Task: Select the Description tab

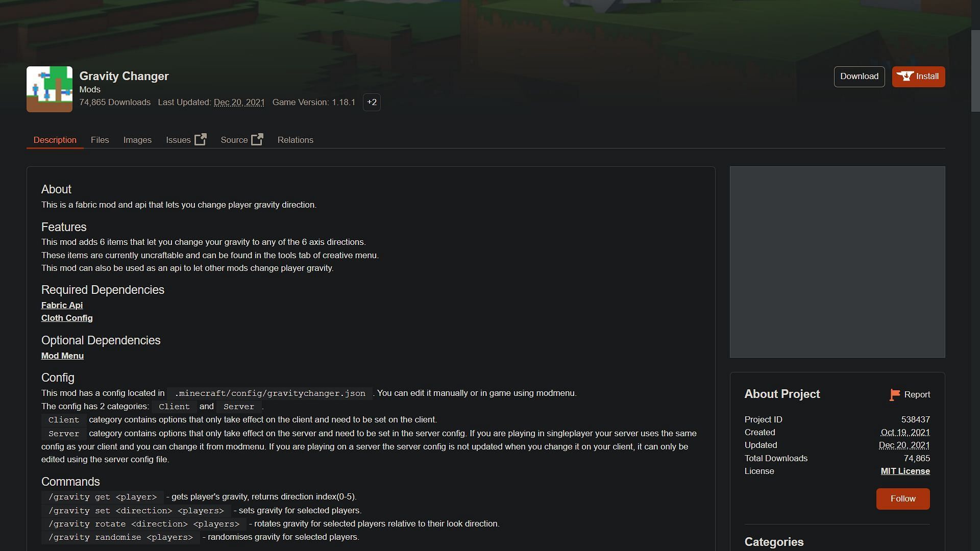Action: pos(55,139)
